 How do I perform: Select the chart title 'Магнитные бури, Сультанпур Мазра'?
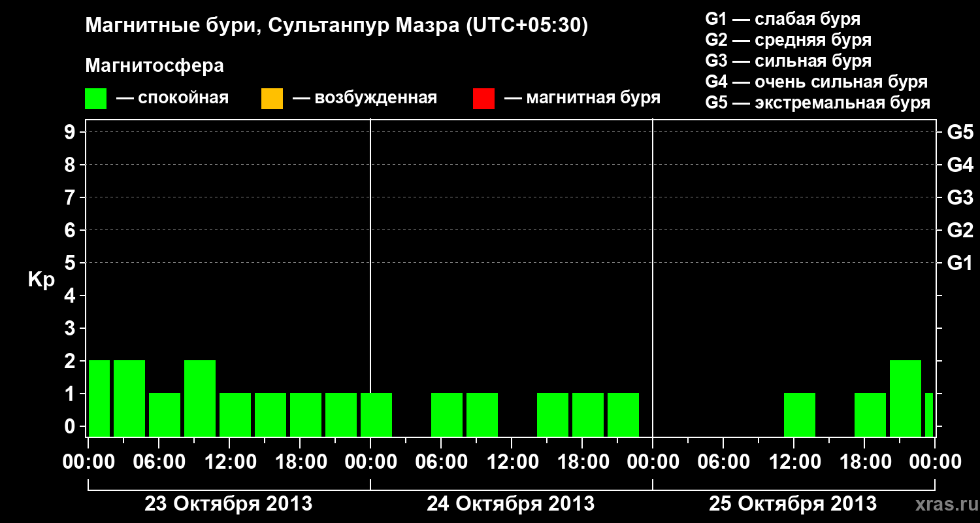(x=272, y=26)
